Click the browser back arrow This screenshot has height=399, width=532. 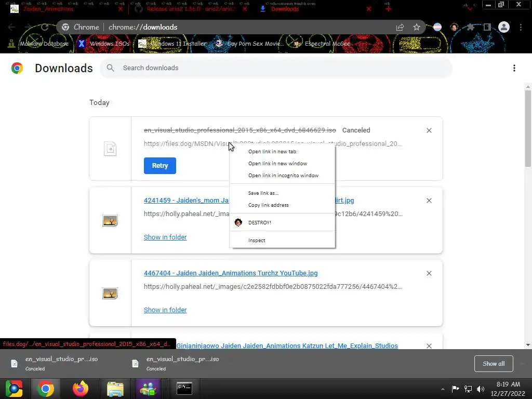(x=11, y=27)
